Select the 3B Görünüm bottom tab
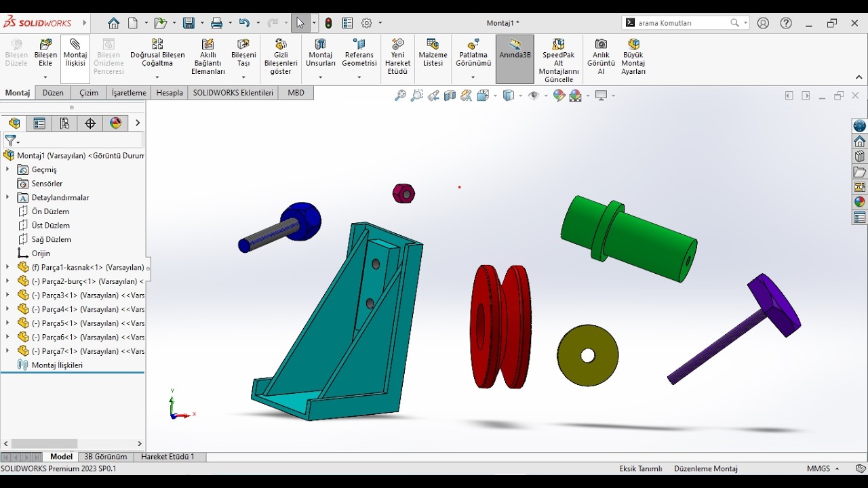The width and height of the screenshot is (868, 488). point(105,457)
